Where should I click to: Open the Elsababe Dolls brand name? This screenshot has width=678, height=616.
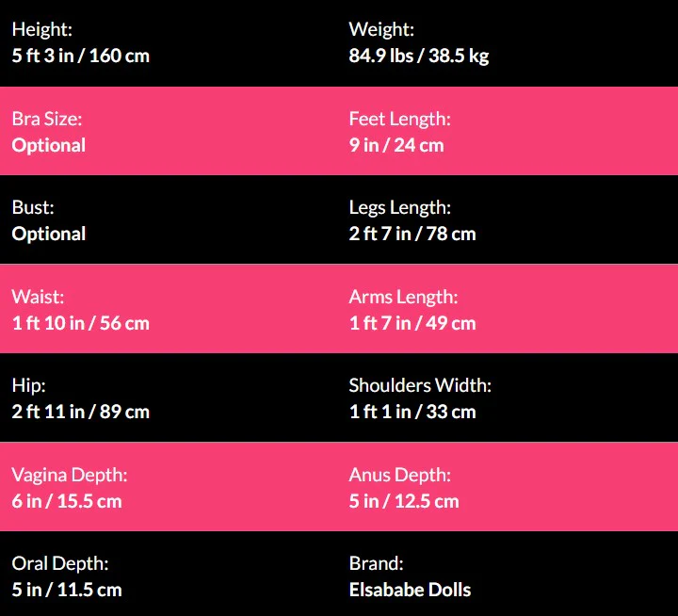[410, 590]
